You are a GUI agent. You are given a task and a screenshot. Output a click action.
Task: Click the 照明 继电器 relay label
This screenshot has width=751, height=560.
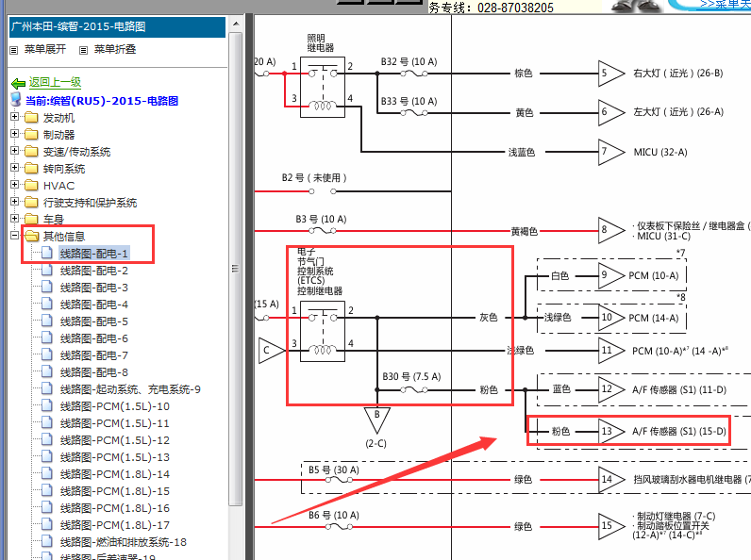click(x=321, y=43)
